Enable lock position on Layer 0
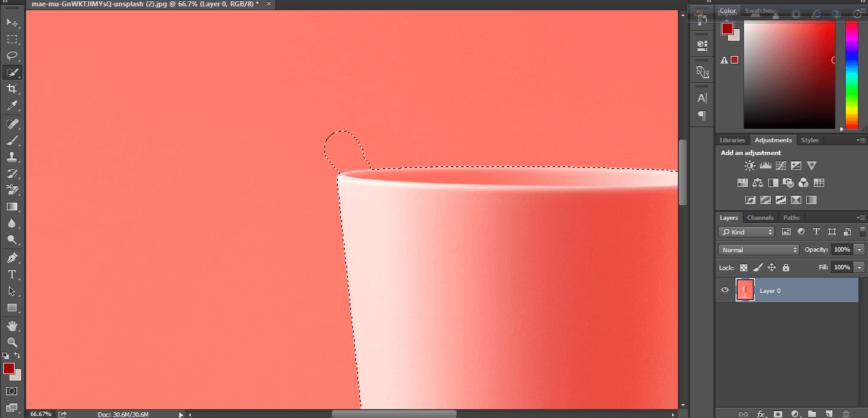 click(x=771, y=267)
